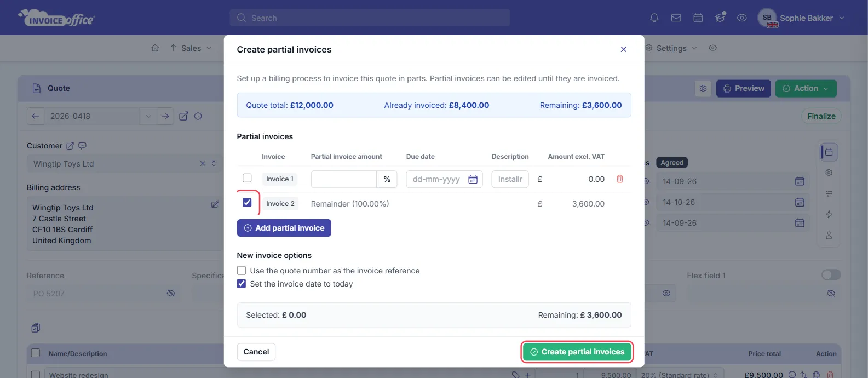This screenshot has height=378, width=868.
Task: Check the Name/Description header select-all checkbox
Action: (36, 353)
